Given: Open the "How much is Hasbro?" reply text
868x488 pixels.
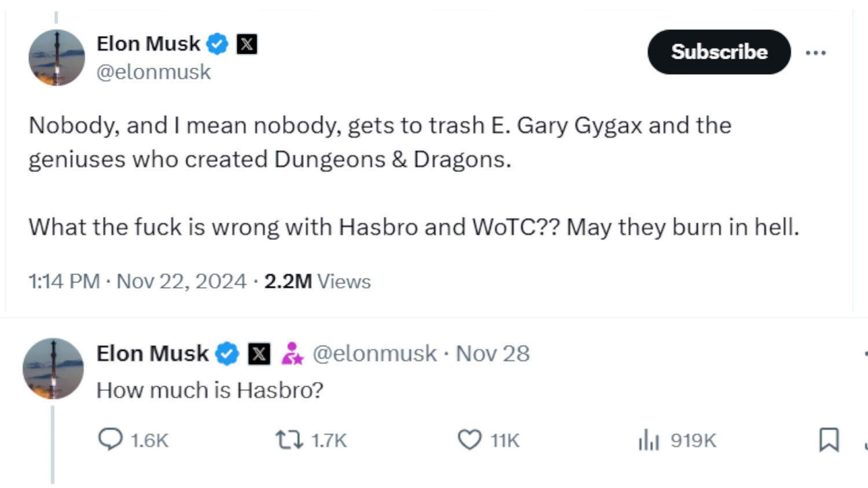Looking at the screenshot, I should 209,390.
